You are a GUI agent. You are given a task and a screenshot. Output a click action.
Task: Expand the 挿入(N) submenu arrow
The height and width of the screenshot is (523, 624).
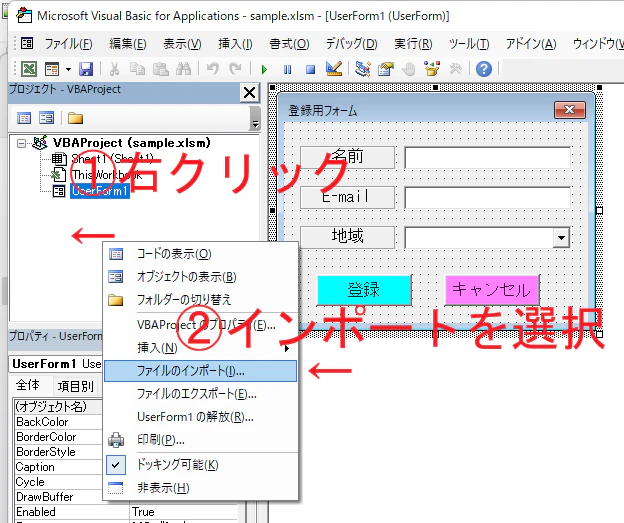point(286,349)
